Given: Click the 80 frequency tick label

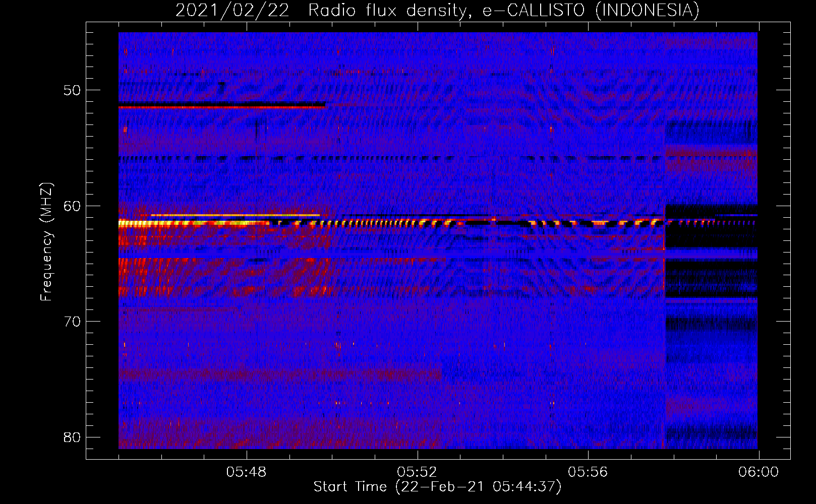Looking at the screenshot, I should 72,437.
